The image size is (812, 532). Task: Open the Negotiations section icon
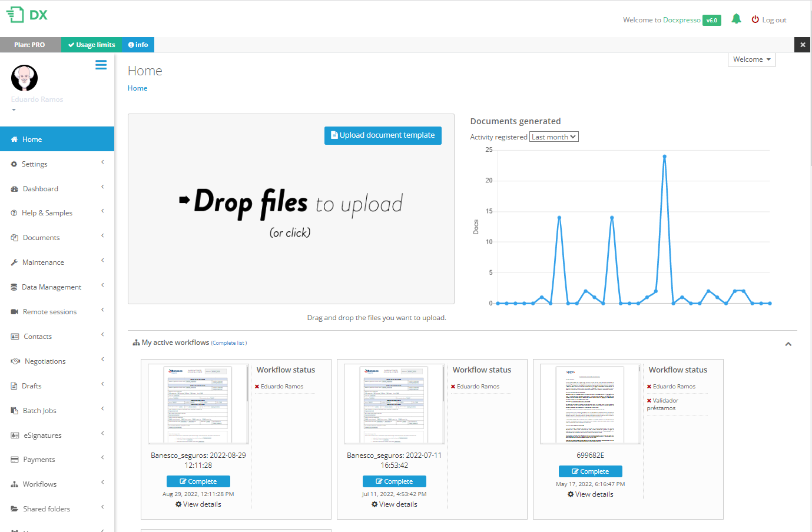coord(14,361)
